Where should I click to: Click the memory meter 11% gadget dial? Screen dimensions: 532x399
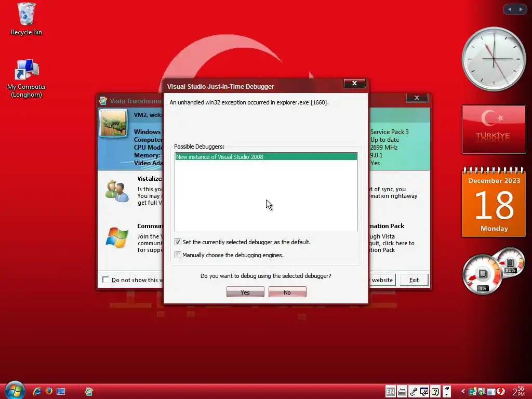[510, 262]
